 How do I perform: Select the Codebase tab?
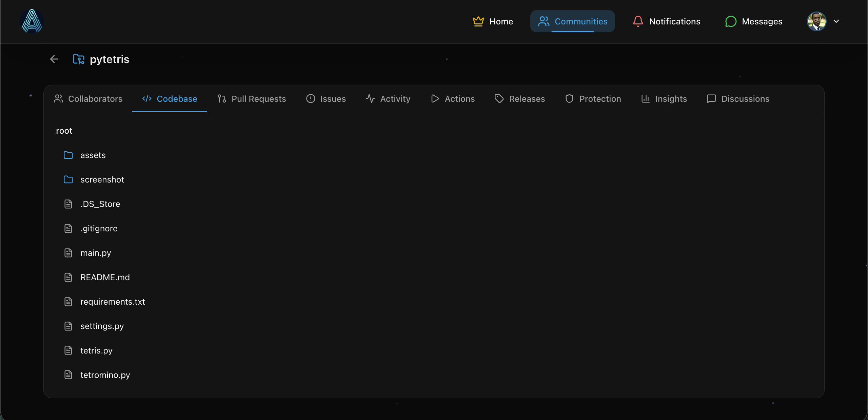[170, 99]
